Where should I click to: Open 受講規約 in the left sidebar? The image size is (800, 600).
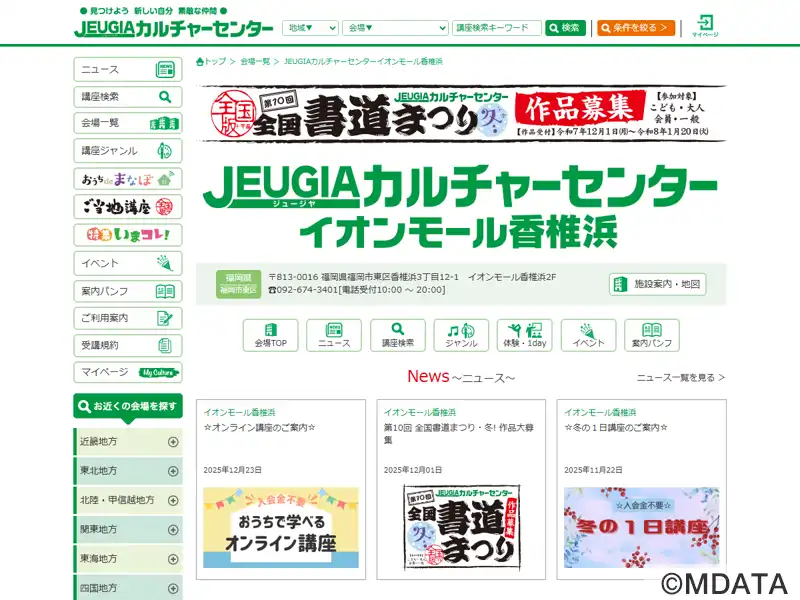coord(128,345)
